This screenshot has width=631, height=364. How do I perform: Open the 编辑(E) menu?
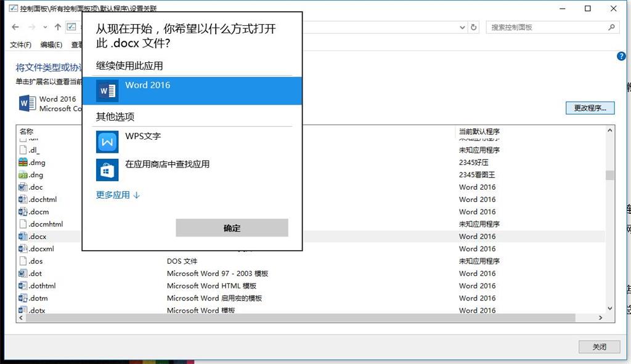51,44
